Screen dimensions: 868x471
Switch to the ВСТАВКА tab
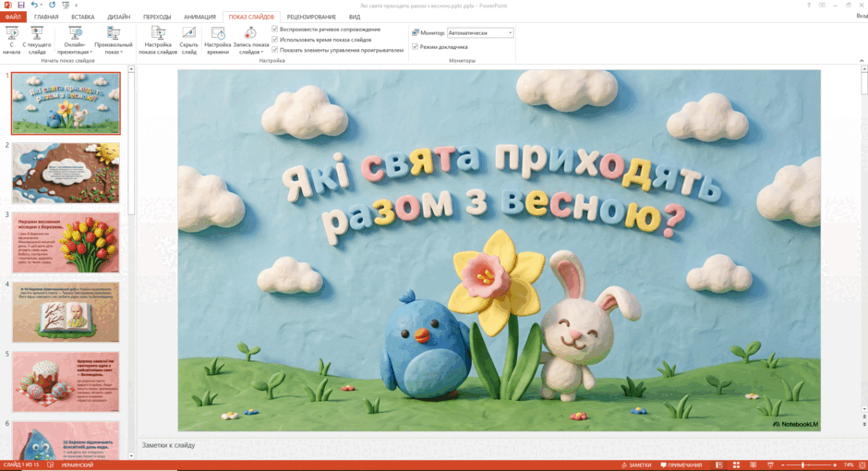point(82,18)
